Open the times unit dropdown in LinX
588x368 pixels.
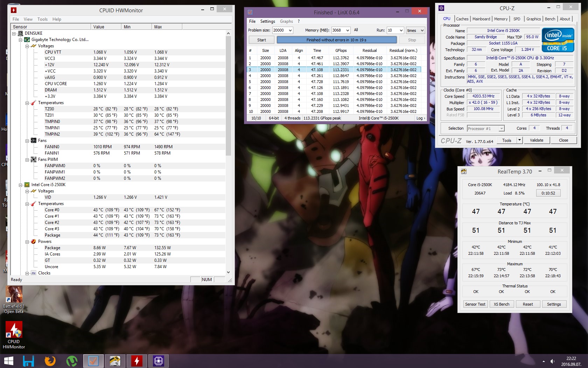[x=422, y=30]
